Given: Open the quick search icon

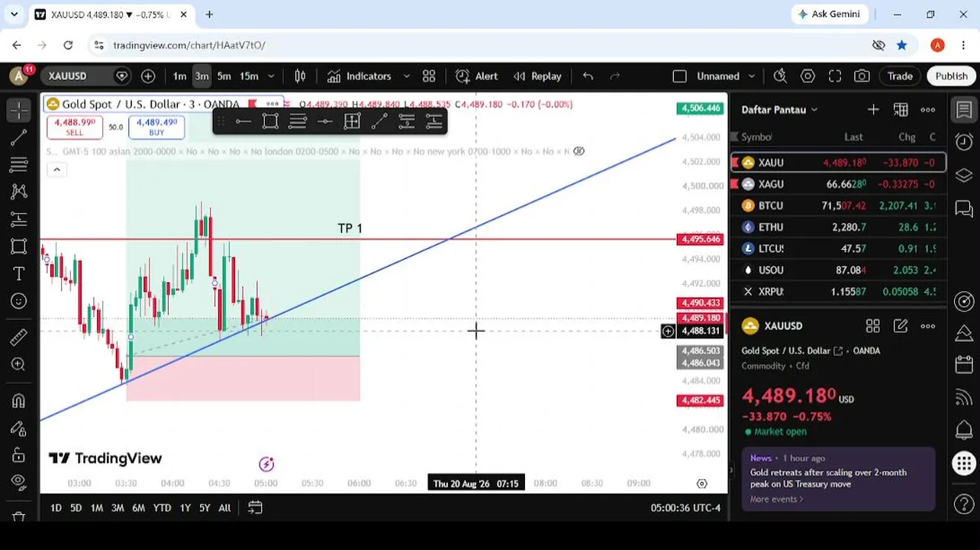Looking at the screenshot, I should (x=780, y=76).
